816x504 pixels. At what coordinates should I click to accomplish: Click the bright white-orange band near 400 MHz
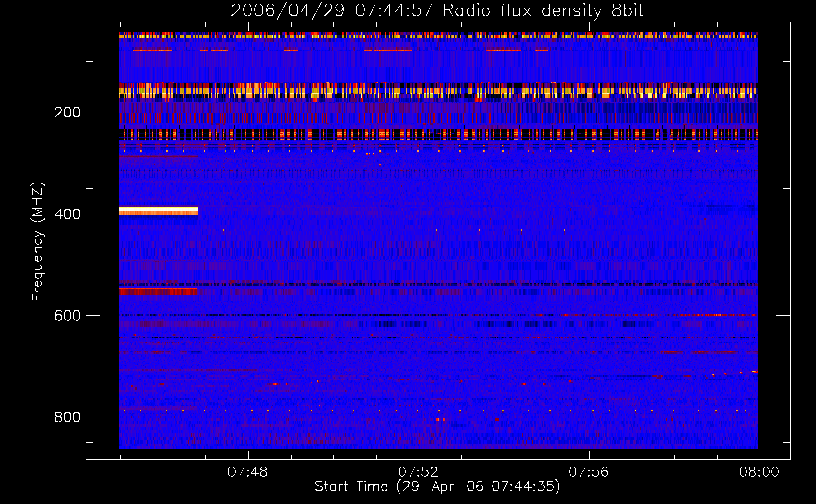158,211
